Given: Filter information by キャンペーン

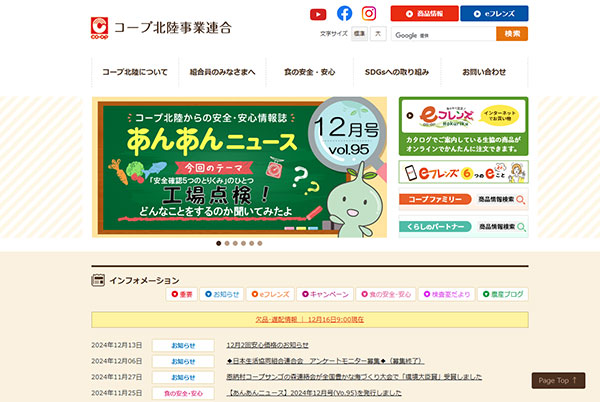Looking at the screenshot, I should tap(325, 294).
